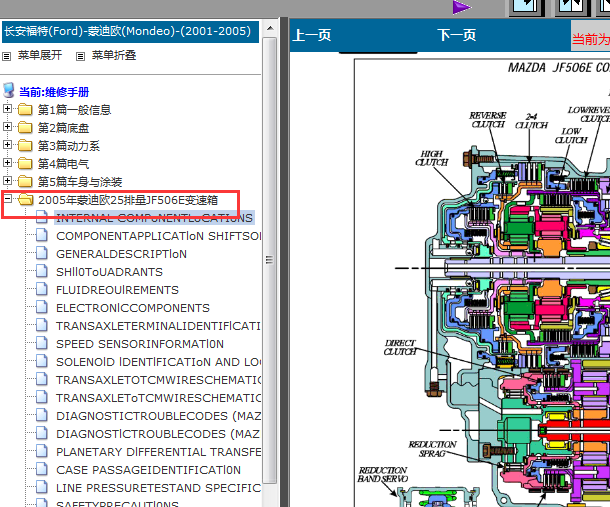Open TRANSAXLETOTCMWIRESCHEMATIC document

coord(159,380)
